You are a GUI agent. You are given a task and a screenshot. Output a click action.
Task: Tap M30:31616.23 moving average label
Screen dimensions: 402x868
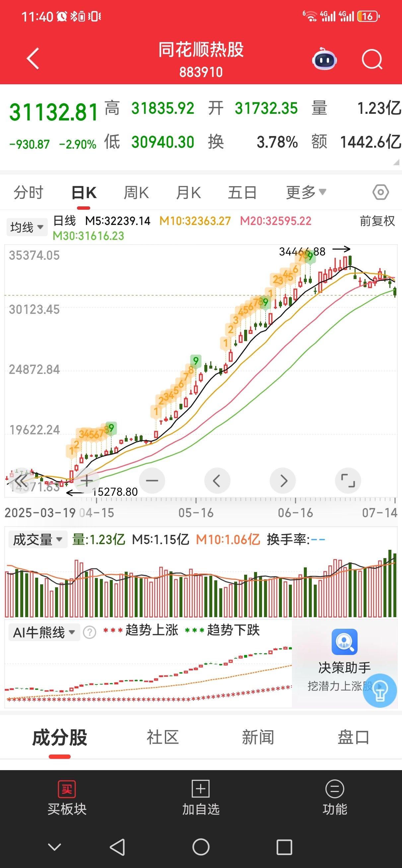click(88, 236)
